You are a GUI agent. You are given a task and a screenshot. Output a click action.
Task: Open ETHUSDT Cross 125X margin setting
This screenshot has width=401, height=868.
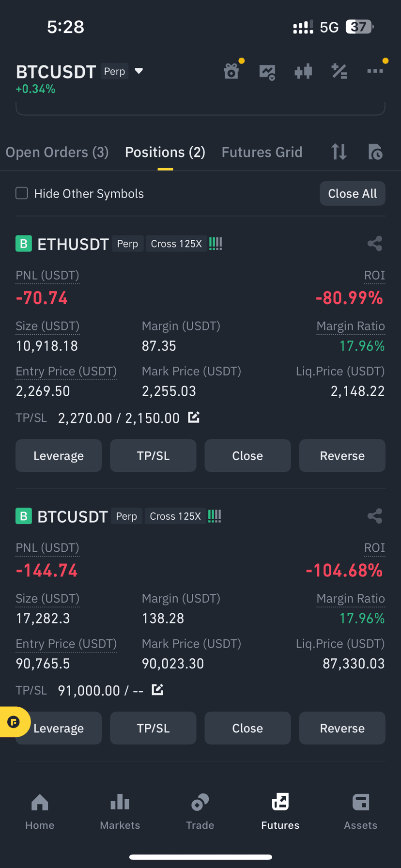pyautogui.click(x=176, y=244)
